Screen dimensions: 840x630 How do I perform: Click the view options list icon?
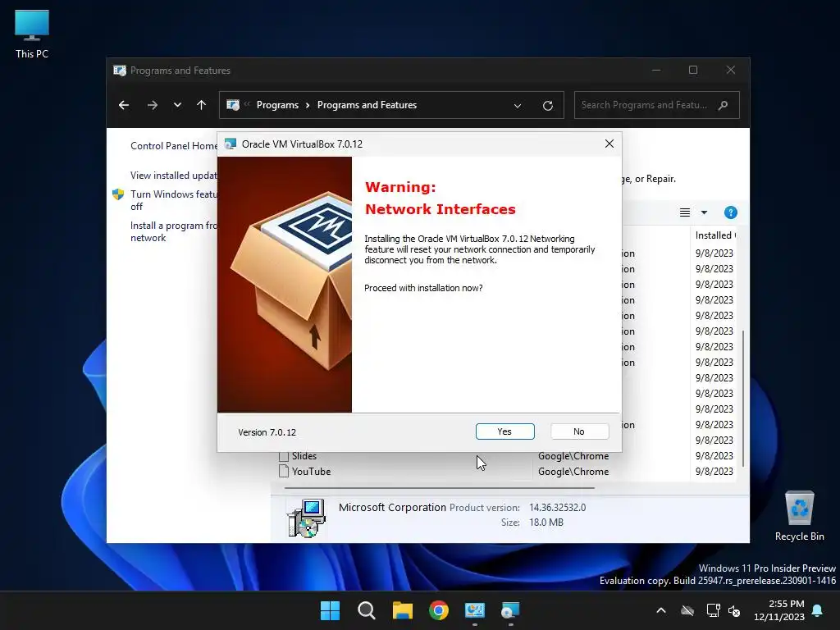tap(685, 212)
